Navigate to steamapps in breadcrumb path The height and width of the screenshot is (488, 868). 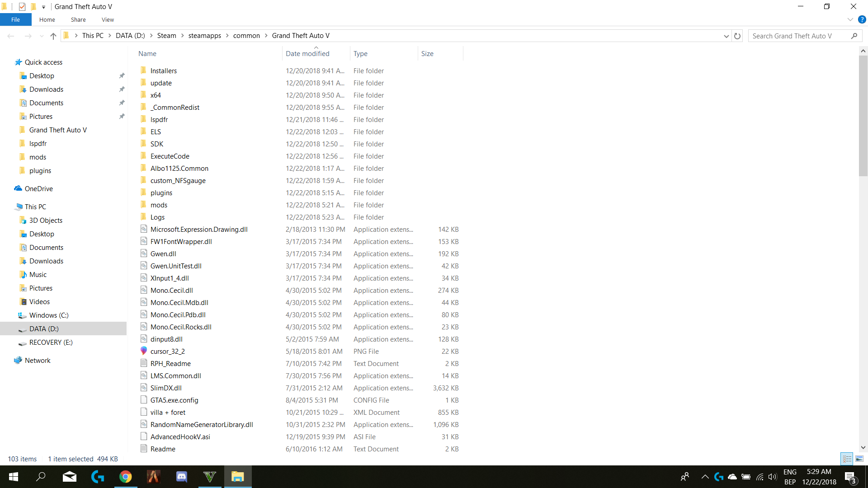(204, 36)
